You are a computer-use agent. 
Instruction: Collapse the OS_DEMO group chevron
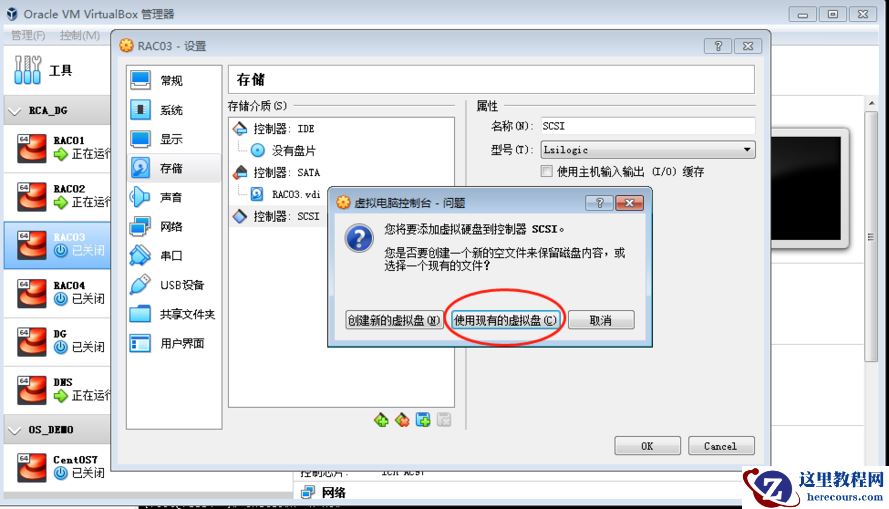(x=15, y=430)
